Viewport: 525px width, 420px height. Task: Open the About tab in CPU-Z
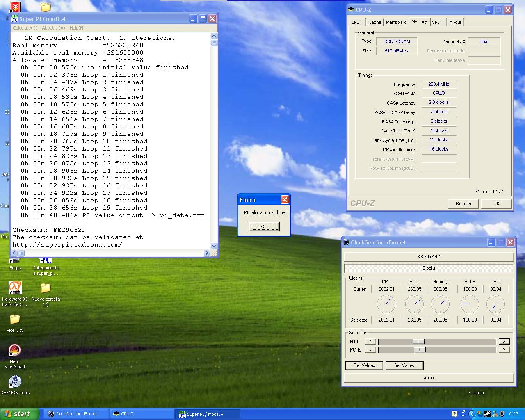(x=455, y=22)
